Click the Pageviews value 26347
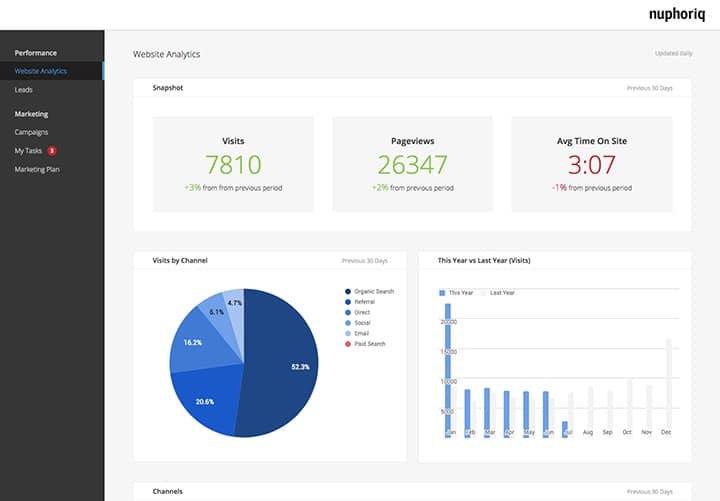The image size is (720, 501). coord(412,164)
